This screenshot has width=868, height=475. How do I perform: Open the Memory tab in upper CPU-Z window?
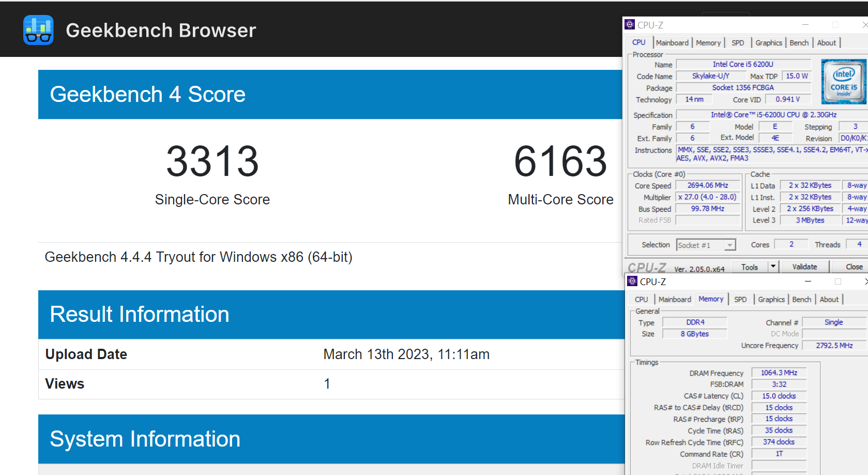click(x=708, y=43)
